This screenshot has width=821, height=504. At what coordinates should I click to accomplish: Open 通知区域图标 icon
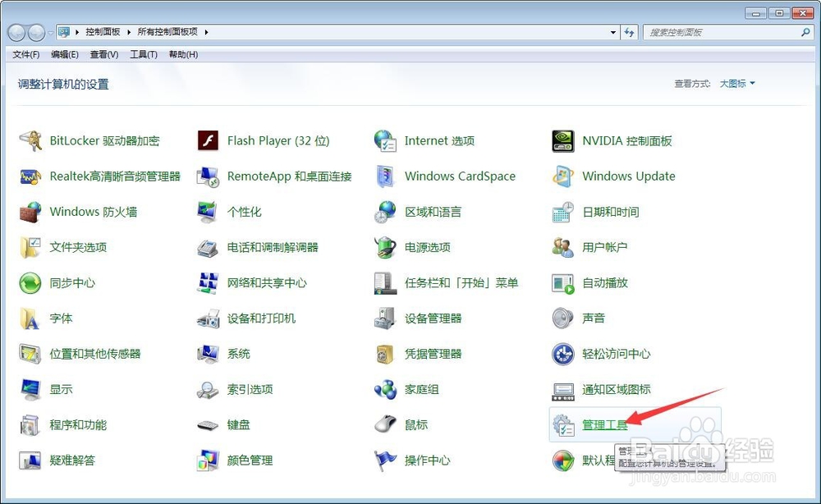pos(563,391)
